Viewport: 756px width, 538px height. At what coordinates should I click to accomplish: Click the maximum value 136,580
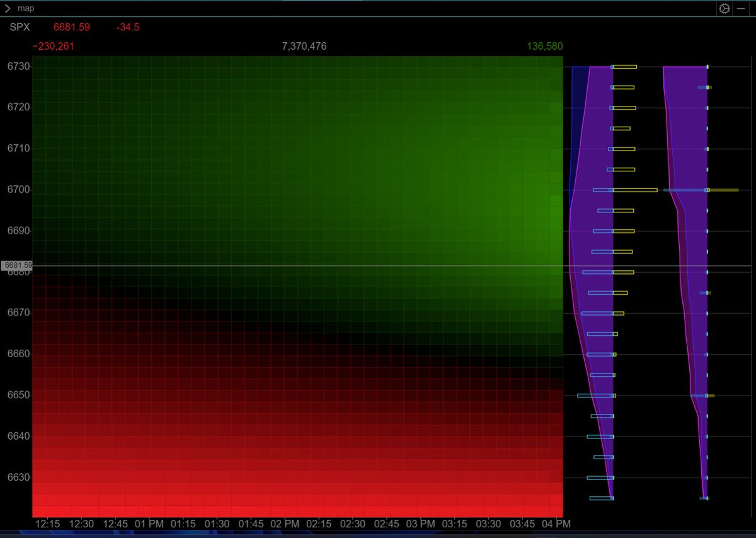point(545,47)
